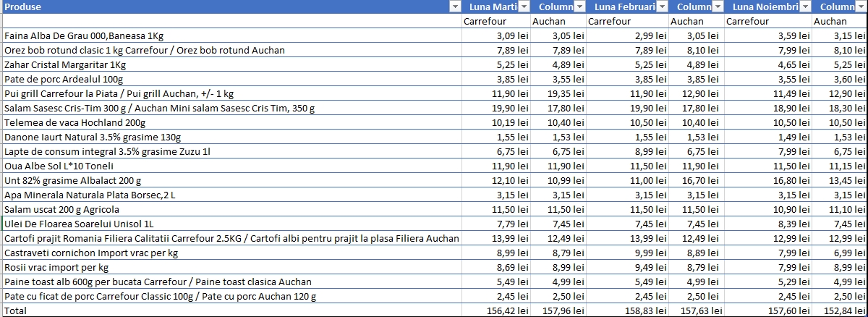Click the Unt 82% grasime Albalact cell
The height and width of the screenshot is (317, 868).
tap(72, 180)
